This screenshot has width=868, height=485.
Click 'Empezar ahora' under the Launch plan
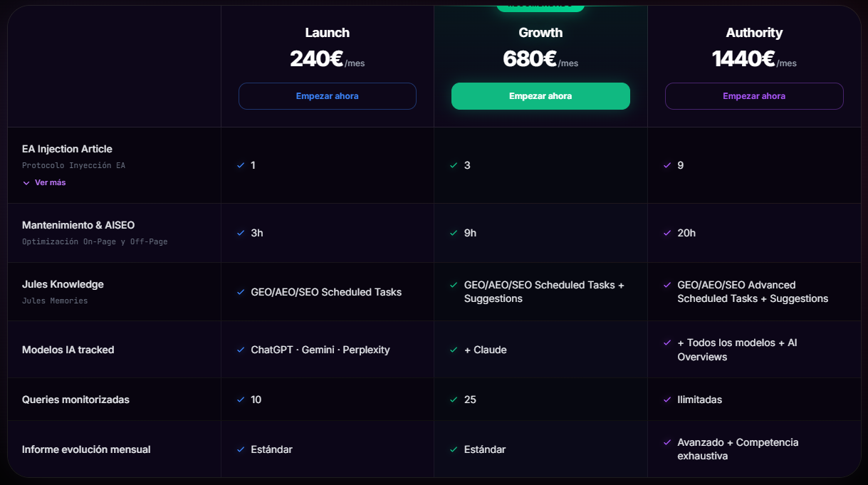point(327,95)
